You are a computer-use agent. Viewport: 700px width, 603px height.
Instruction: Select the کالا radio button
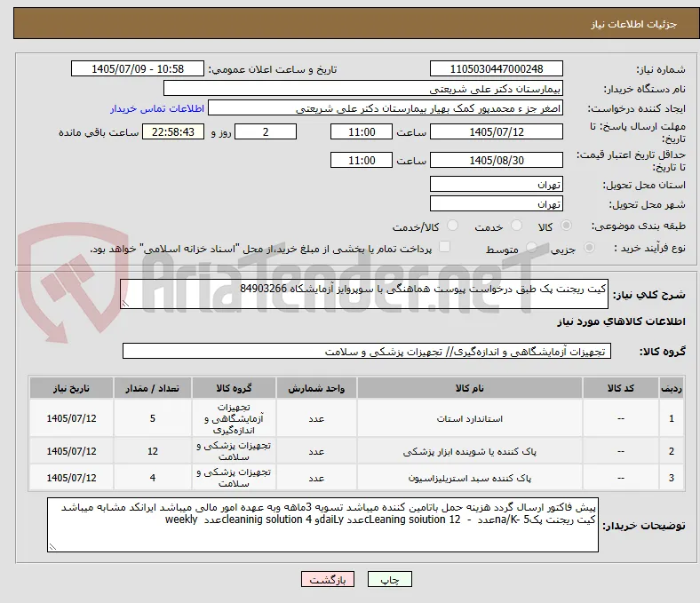(x=566, y=226)
